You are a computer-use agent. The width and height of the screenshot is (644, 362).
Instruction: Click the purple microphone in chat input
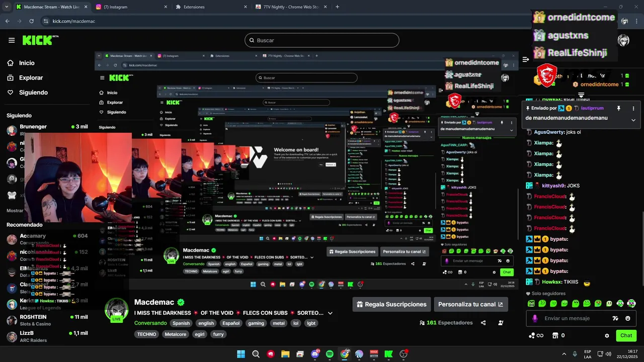(x=535, y=318)
